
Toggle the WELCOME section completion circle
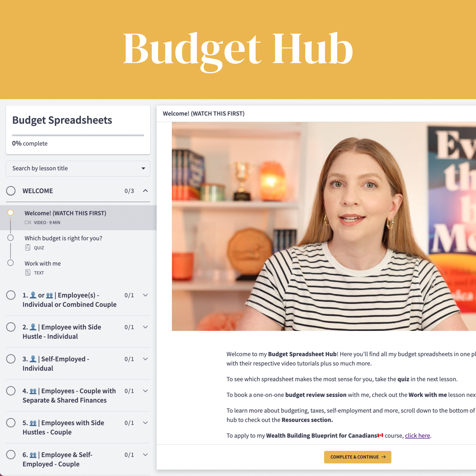[x=11, y=191]
